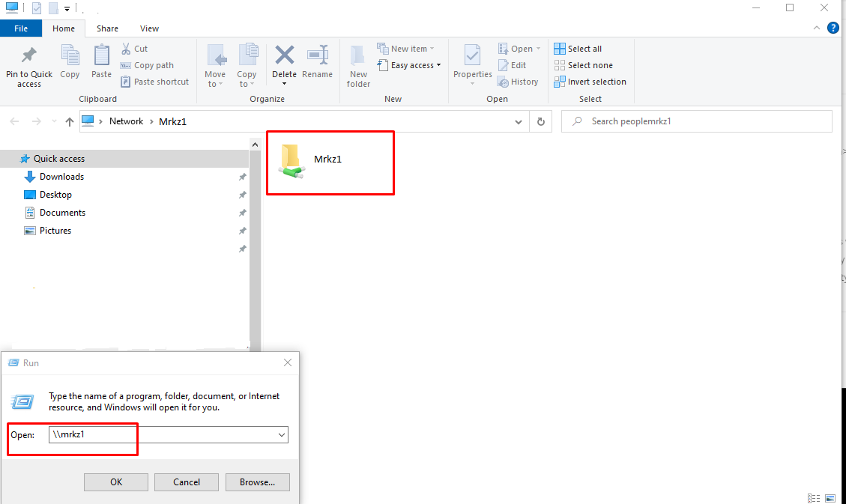846x504 pixels.
Task: Click the pin icon beside Documents
Action: tap(242, 213)
